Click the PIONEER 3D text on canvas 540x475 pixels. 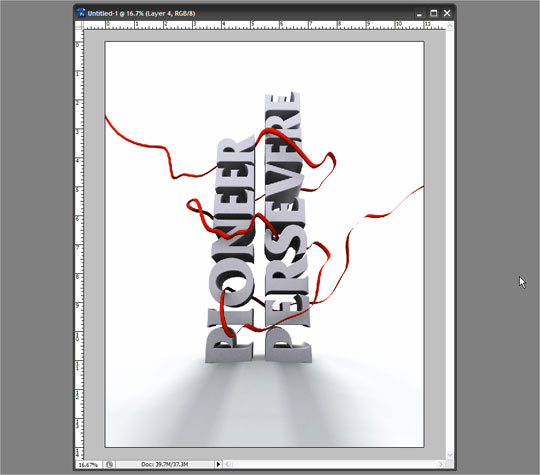click(230, 249)
